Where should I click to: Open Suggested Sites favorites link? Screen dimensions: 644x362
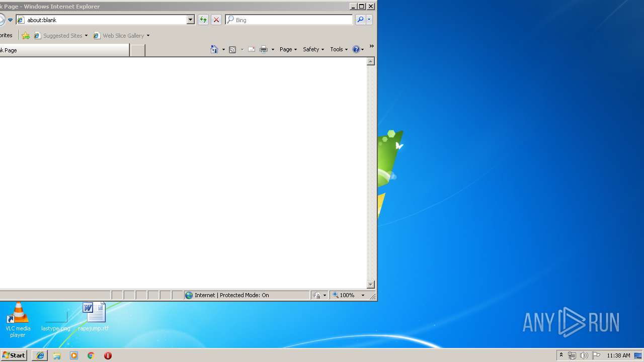tap(60, 36)
